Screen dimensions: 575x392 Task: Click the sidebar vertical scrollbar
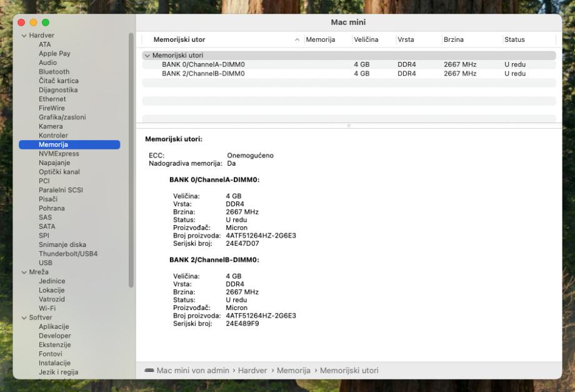pyautogui.click(x=131, y=159)
